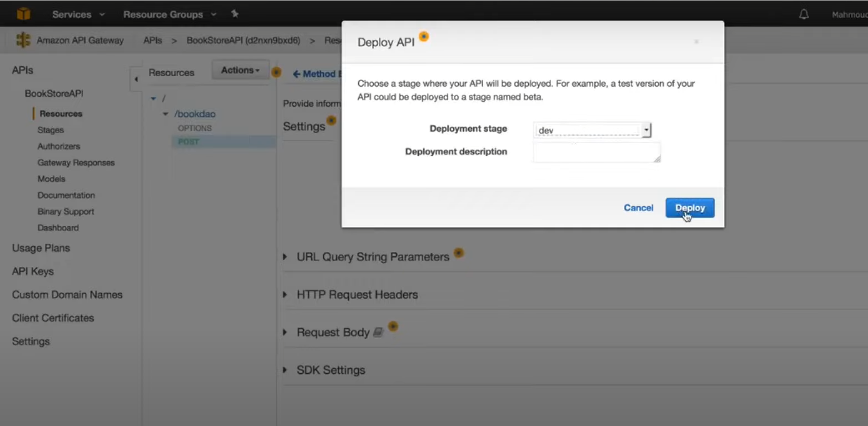Click the help dot in Deploy API title

tap(424, 37)
